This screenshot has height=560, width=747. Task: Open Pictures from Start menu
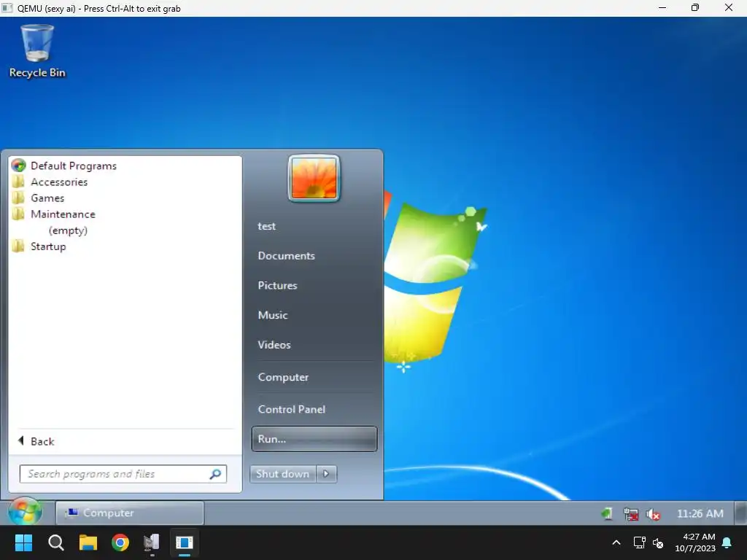coord(278,285)
